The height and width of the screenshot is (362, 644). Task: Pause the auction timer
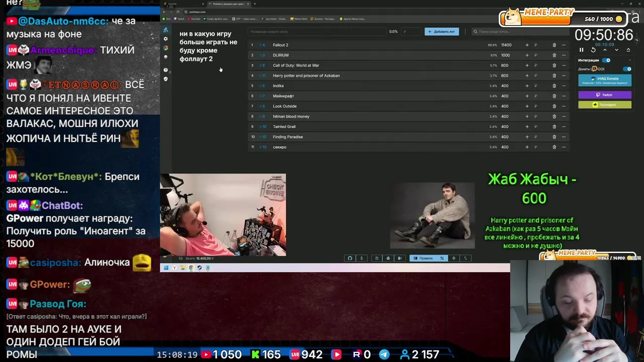click(581, 50)
